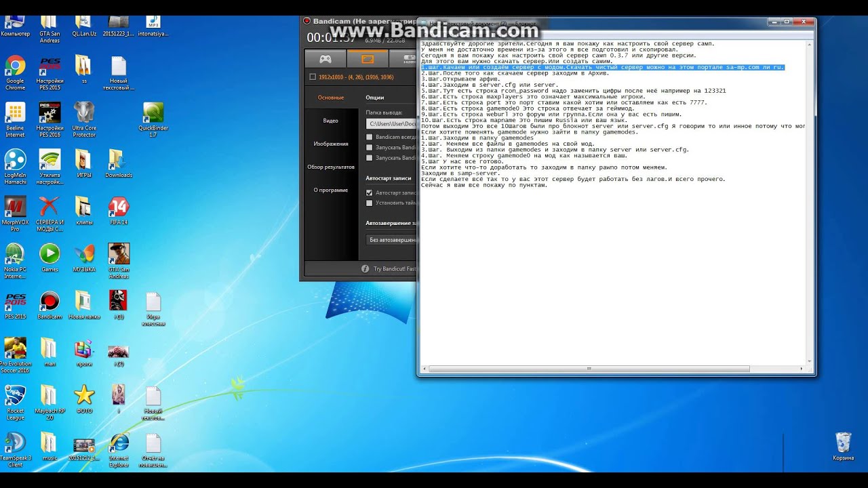This screenshot has height=488, width=868.
Task: Open Google Chrome desktop shortcut
Action: [15, 73]
